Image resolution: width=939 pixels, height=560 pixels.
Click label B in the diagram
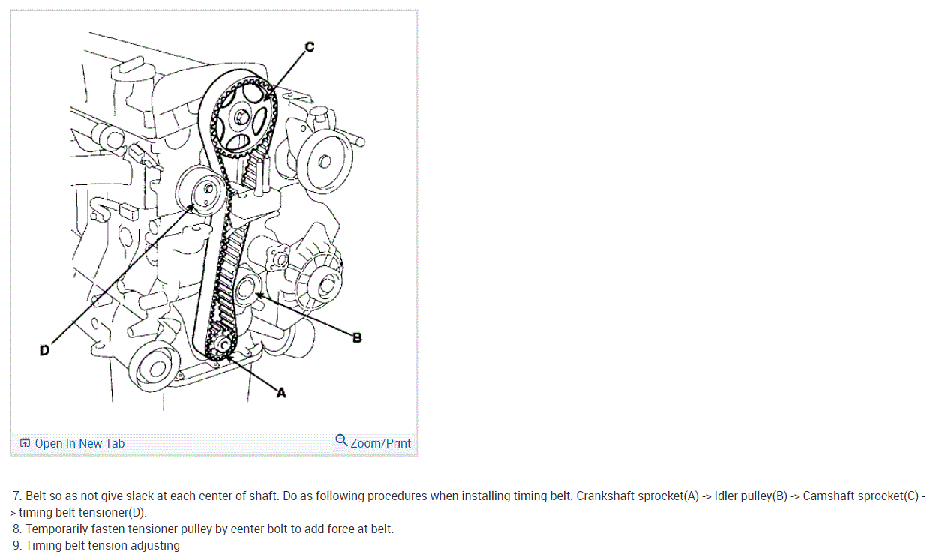pyautogui.click(x=357, y=338)
